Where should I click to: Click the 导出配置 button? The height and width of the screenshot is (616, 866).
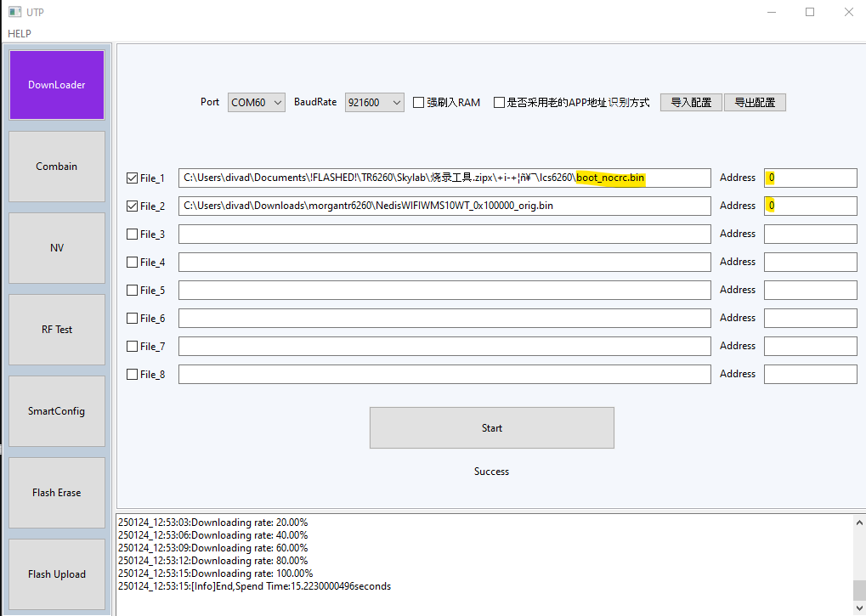pos(755,103)
